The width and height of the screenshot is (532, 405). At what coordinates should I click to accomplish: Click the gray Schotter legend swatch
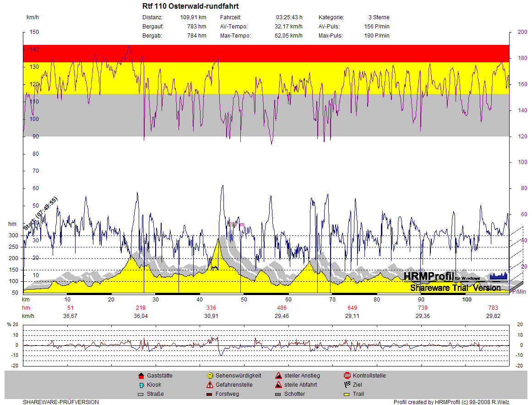tap(278, 394)
